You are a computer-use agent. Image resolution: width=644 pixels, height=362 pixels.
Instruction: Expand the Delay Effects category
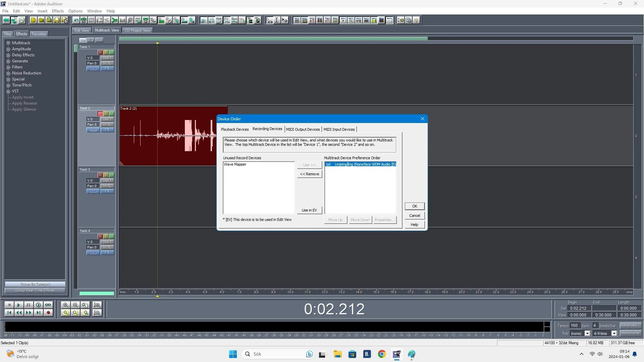click(x=8, y=55)
